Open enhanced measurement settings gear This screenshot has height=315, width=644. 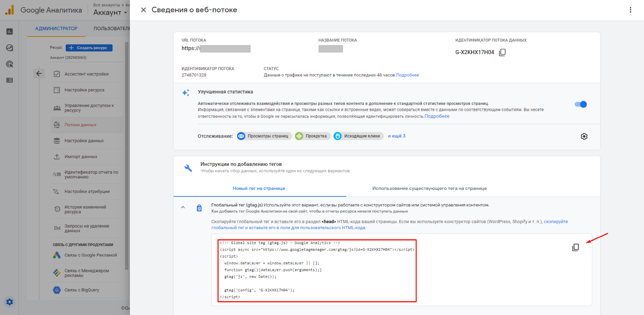[x=584, y=136]
